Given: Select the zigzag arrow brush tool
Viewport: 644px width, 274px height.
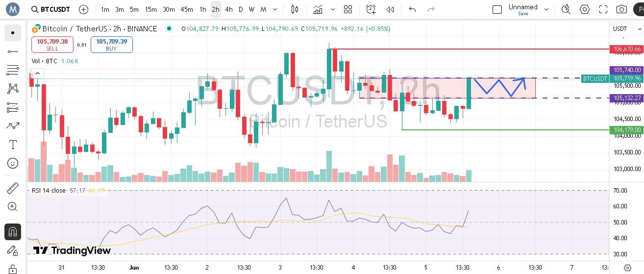Looking at the screenshot, I should [x=13, y=126].
